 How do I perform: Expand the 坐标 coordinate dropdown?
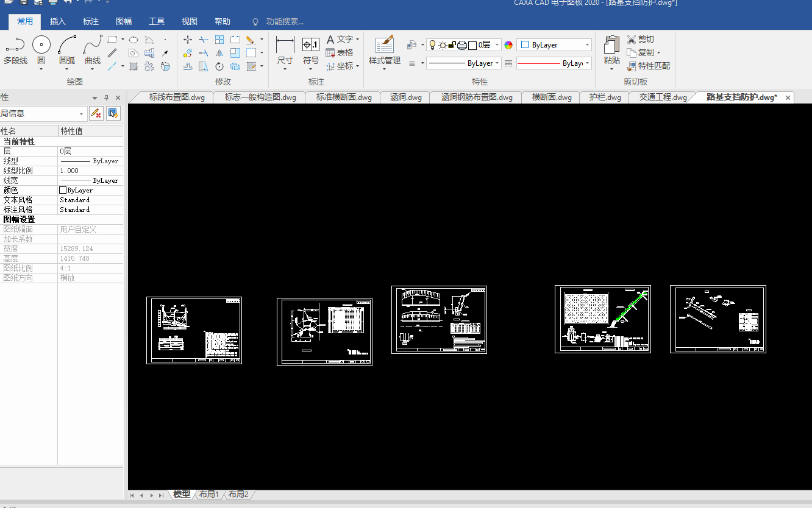click(x=357, y=66)
